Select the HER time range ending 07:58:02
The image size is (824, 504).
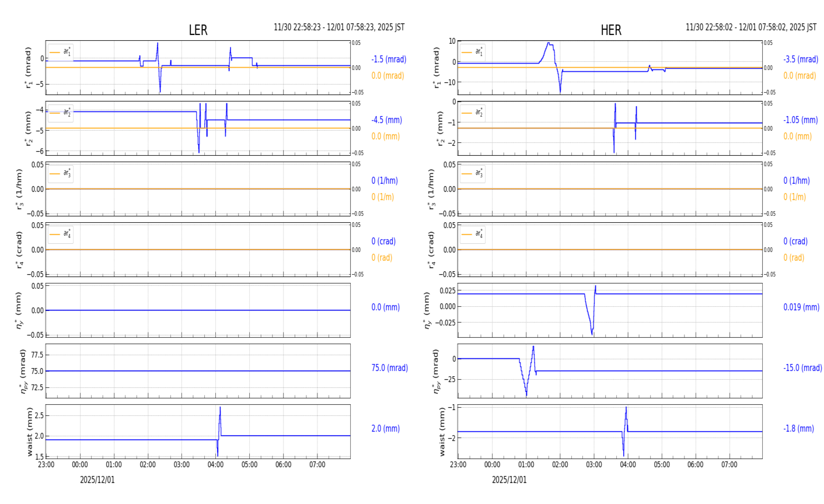coord(751,27)
